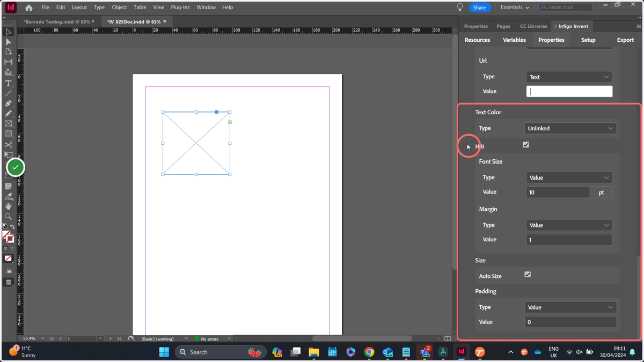Select the Eyedropper tool

coord(9,196)
